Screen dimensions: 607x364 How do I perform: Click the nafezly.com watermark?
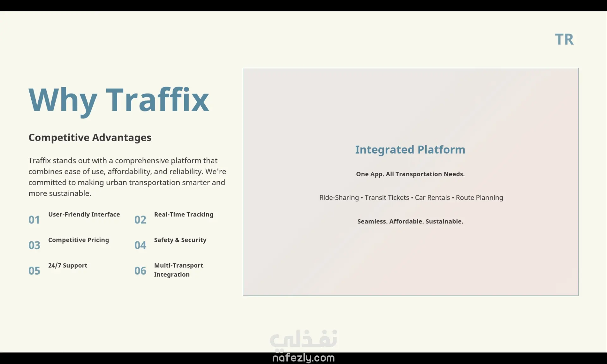pos(303,358)
